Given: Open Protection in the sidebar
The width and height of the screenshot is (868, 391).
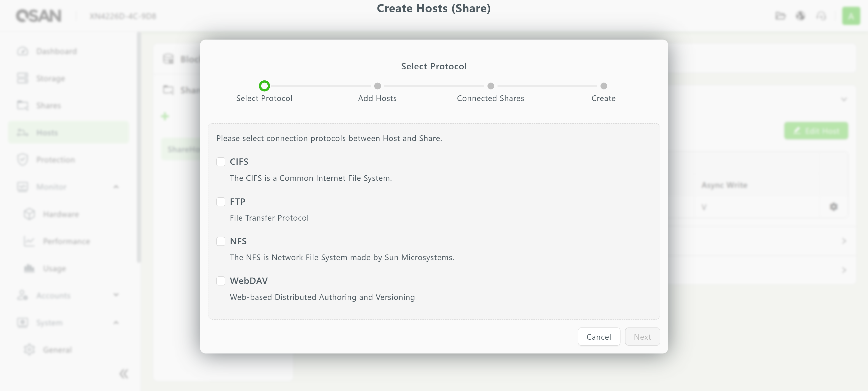Looking at the screenshot, I should coord(56,160).
